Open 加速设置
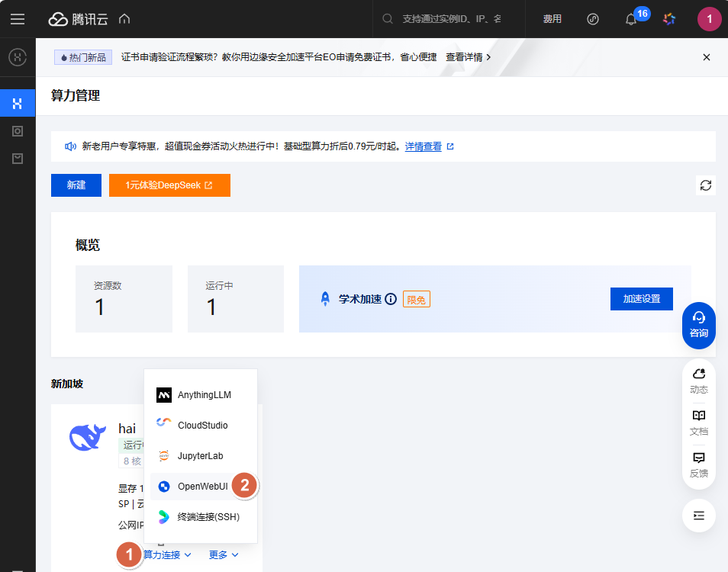The height and width of the screenshot is (572, 728). tap(641, 299)
